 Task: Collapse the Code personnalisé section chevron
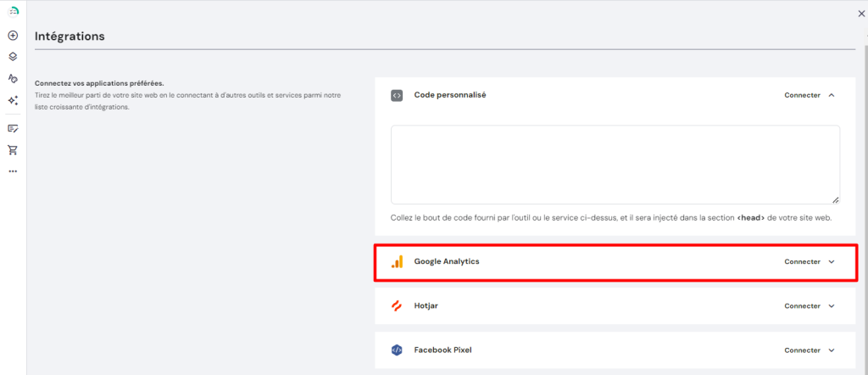pos(832,95)
